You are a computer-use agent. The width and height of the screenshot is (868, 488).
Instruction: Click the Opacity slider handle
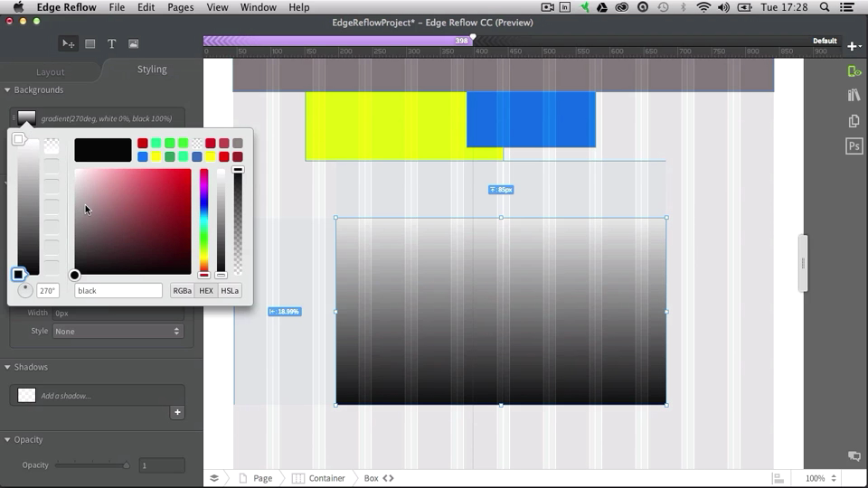click(x=127, y=465)
